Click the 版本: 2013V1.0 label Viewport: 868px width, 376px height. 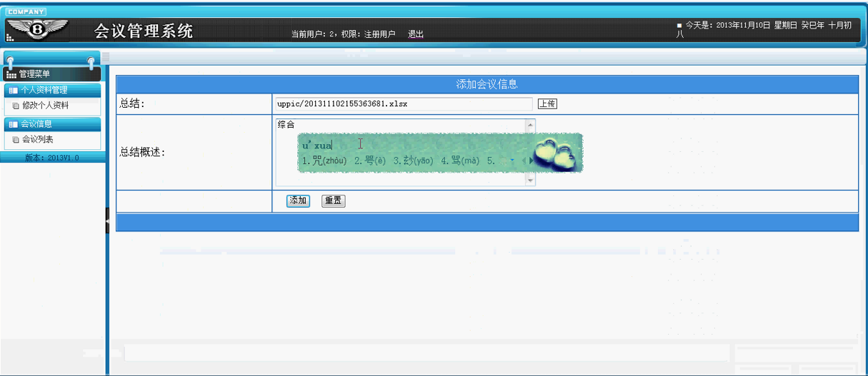point(52,158)
